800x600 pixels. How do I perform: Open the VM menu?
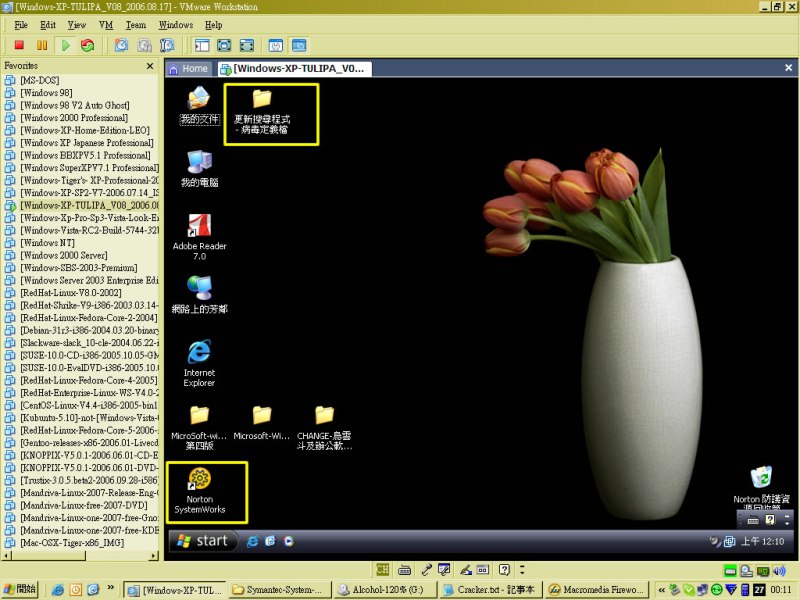click(106, 25)
